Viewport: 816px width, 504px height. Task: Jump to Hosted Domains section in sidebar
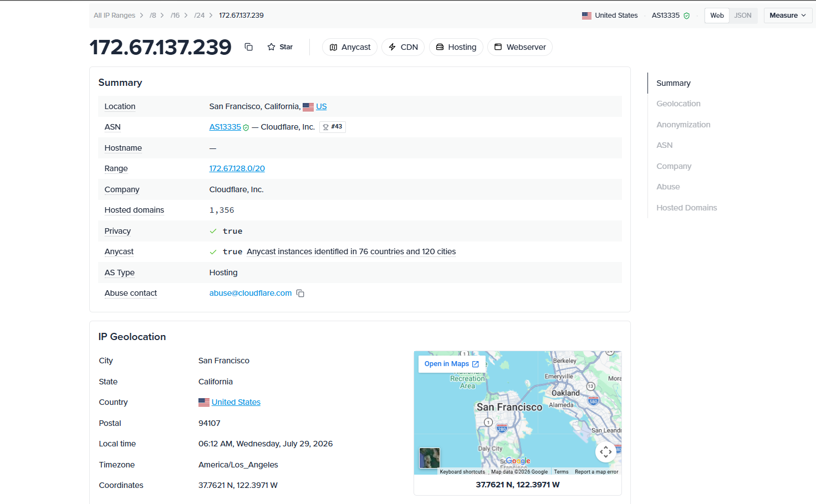687,208
